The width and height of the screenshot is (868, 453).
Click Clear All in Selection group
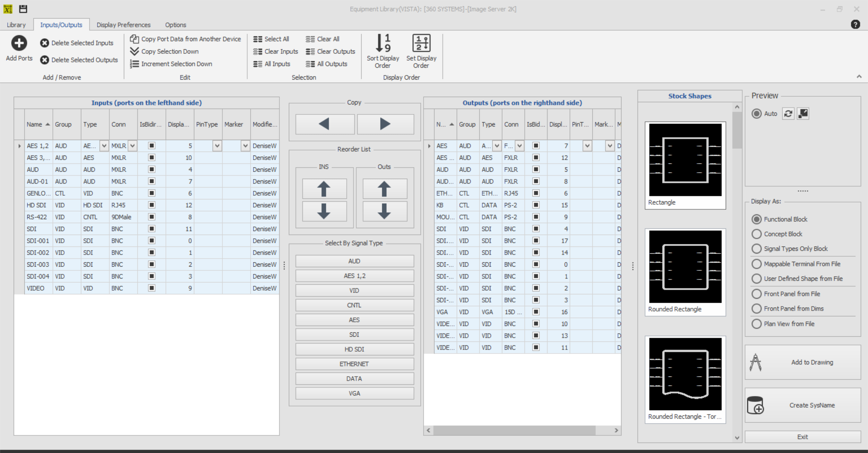[323, 39]
